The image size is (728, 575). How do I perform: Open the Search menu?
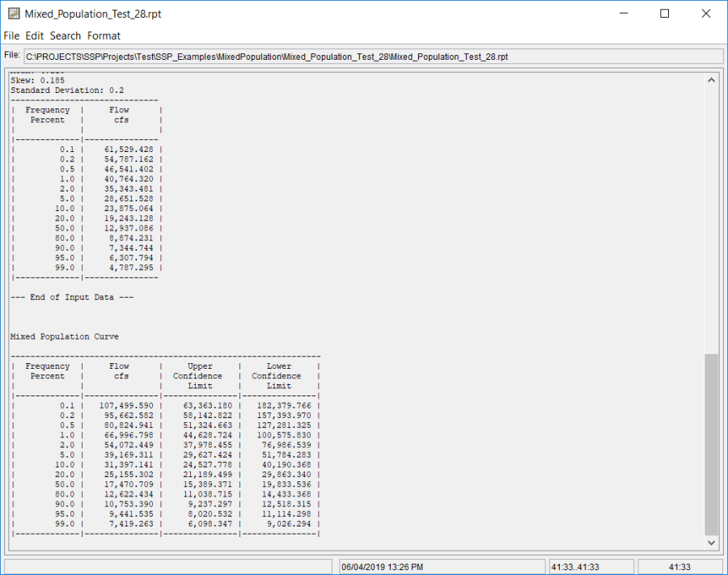pos(66,36)
